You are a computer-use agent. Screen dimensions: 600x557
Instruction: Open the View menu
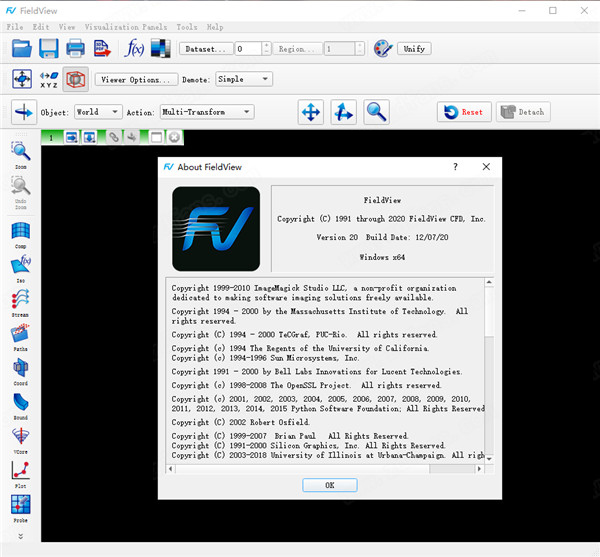(67, 27)
